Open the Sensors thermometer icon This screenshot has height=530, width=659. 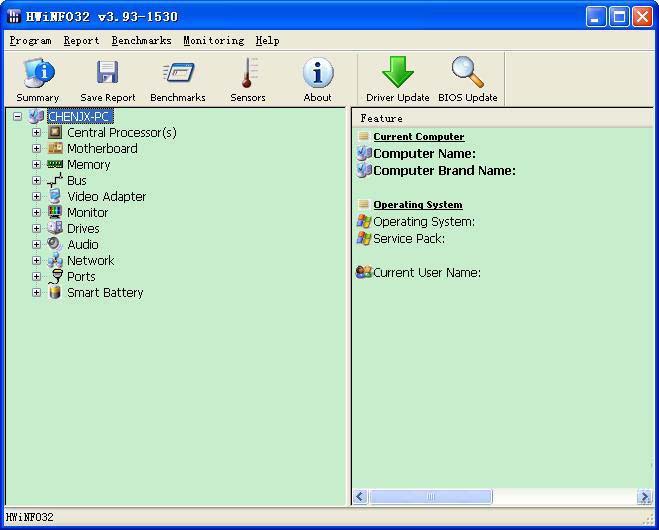pos(247,79)
